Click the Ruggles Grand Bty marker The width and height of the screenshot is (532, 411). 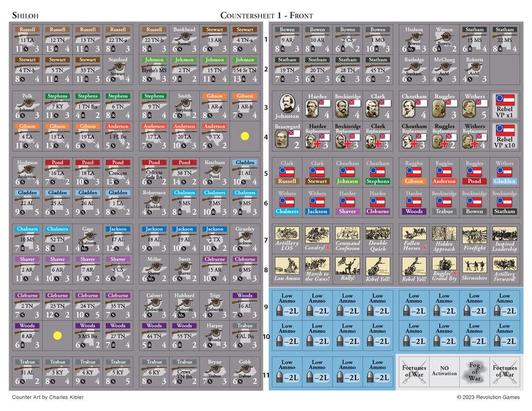coord(444,269)
